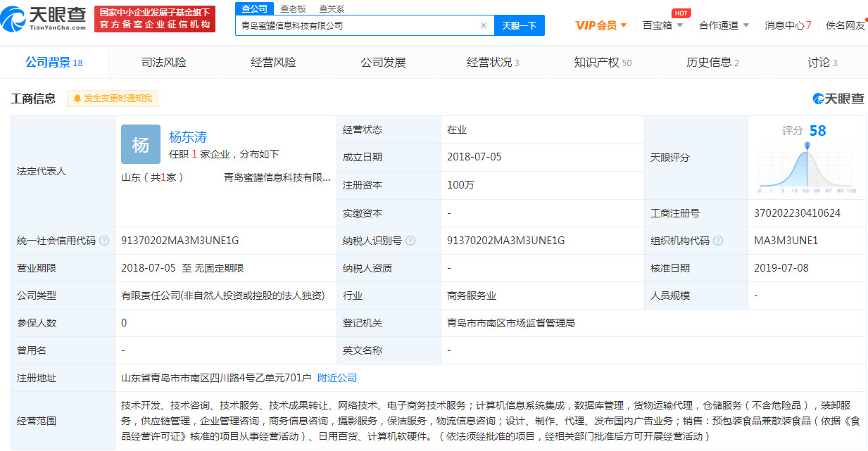
Task: Open the 合作通道 dropdown
Action: coord(719,25)
